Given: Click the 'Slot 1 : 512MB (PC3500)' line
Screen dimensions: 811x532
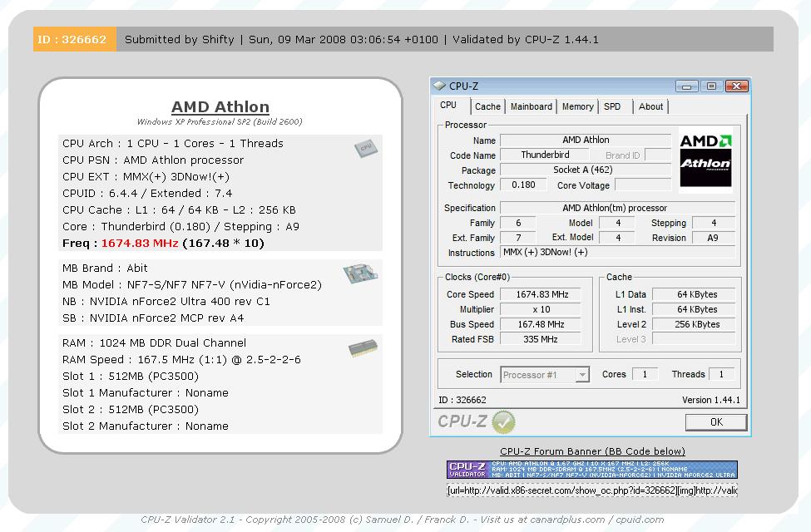Looking at the screenshot, I should click(x=131, y=377).
